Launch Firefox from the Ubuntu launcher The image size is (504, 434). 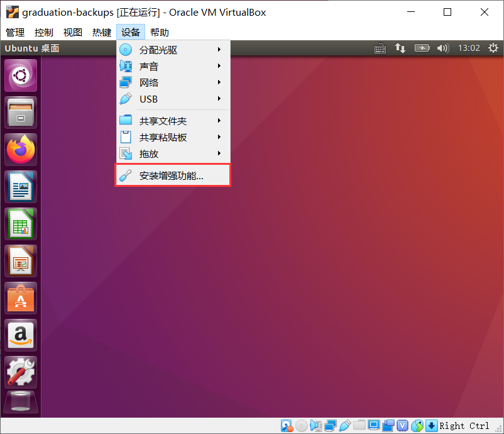pyautogui.click(x=21, y=150)
